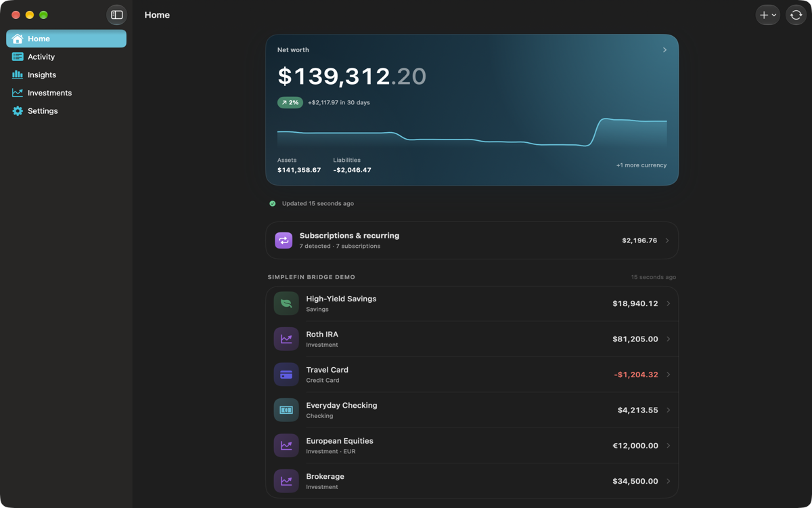Click the $4,213.55 balance
812x508 pixels.
pyautogui.click(x=638, y=410)
